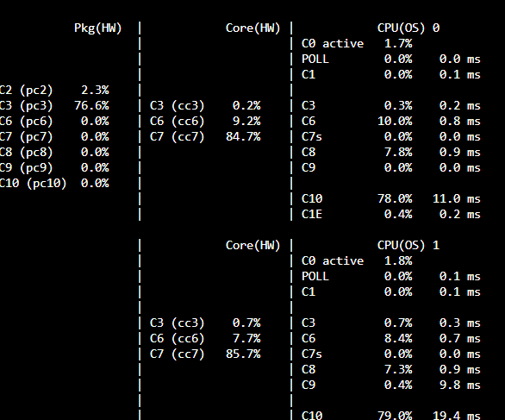Select the C7 (pc7) label

coord(26,136)
